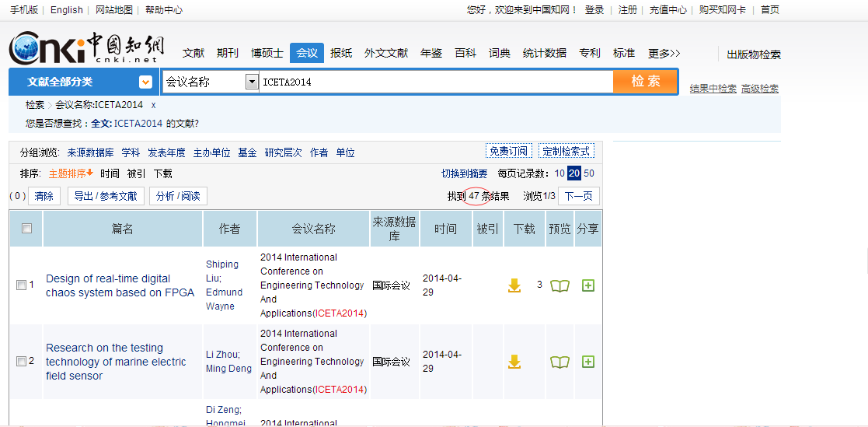Image resolution: width=868 pixels, height=427 pixels.
Task: Open 全文: ICETA2014 suggestion link
Action: tap(127, 124)
